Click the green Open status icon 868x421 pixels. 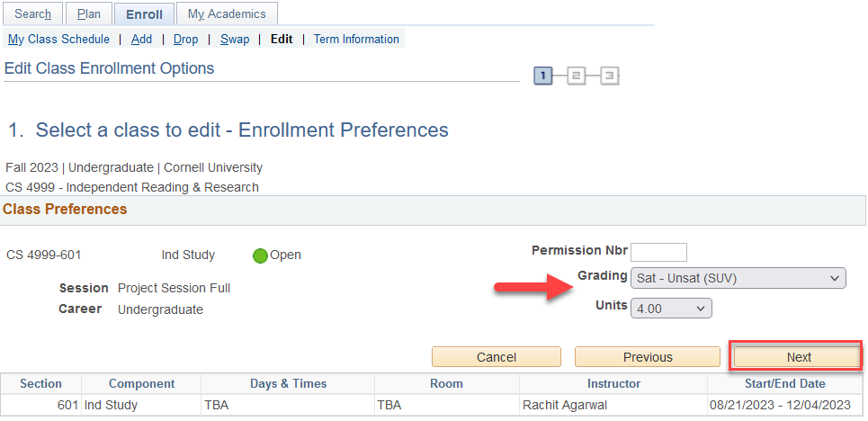(x=260, y=255)
